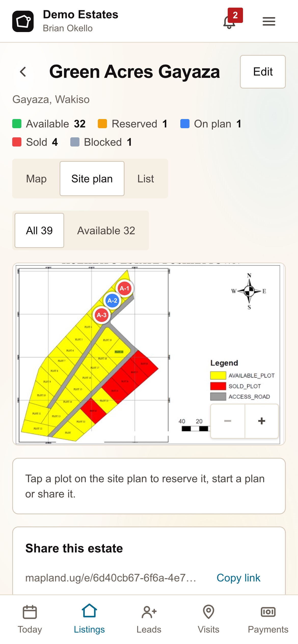This screenshot has width=298, height=644.
Task: Click the green Available color swatch
Action: click(x=17, y=124)
